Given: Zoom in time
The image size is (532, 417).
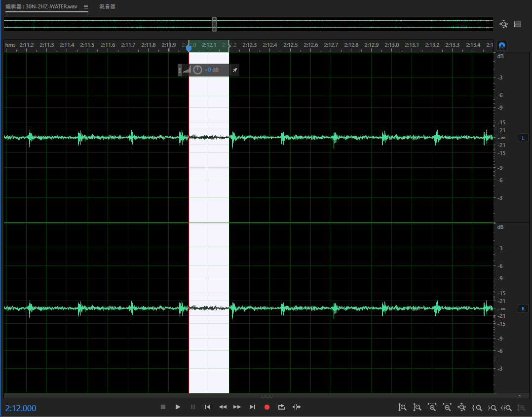Looking at the screenshot, I should coord(432,408).
